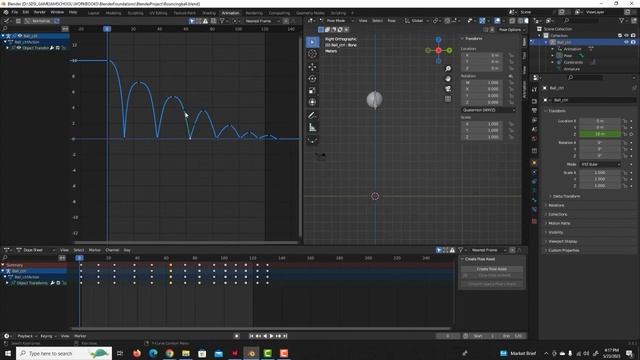Image resolution: width=640 pixels, height=360 pixels.
Task: Open the Dope Sheet mode dropdown
Action: pos(36,250)
